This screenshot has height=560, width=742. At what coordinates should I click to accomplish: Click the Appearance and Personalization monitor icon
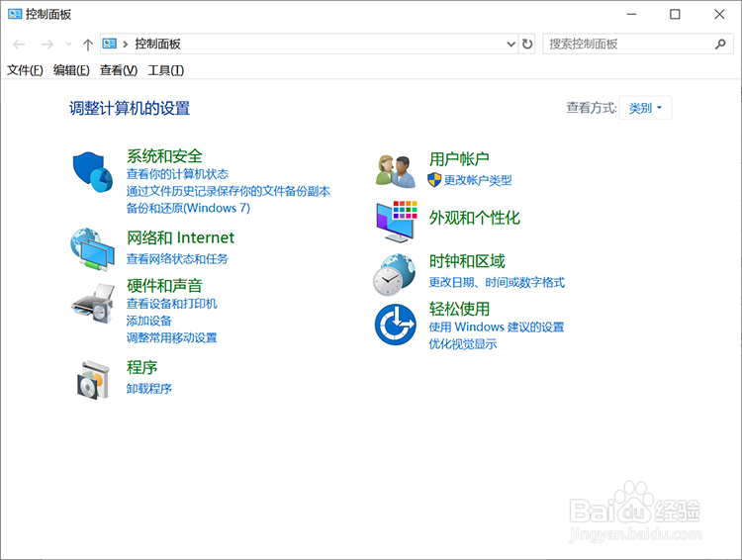click(x=397, y=221)
